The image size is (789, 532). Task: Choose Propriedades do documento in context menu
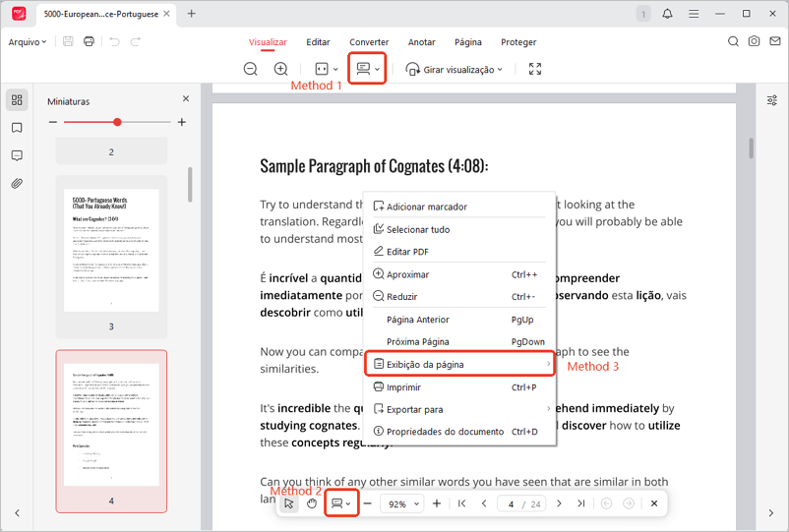(x=459, y=432)
